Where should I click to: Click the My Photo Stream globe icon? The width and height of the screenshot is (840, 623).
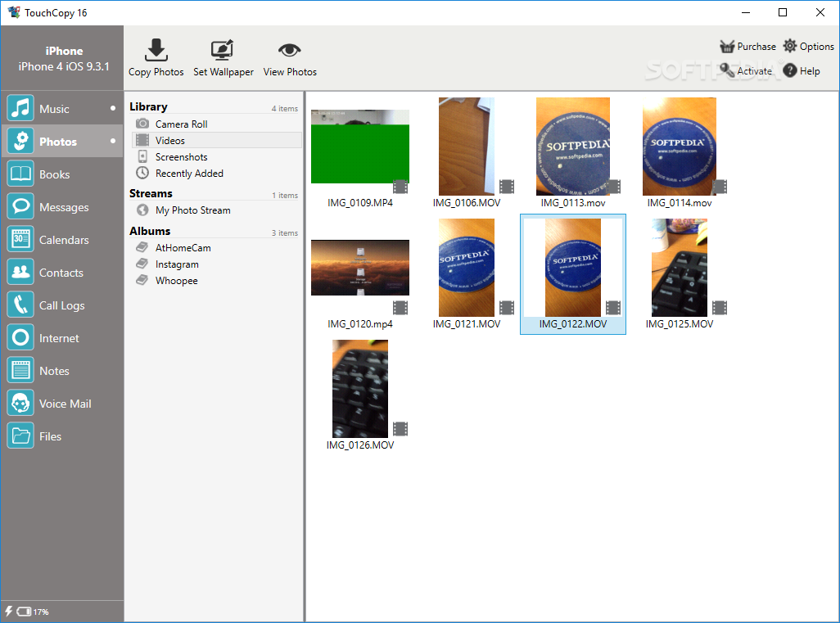[x=142, y=210]
